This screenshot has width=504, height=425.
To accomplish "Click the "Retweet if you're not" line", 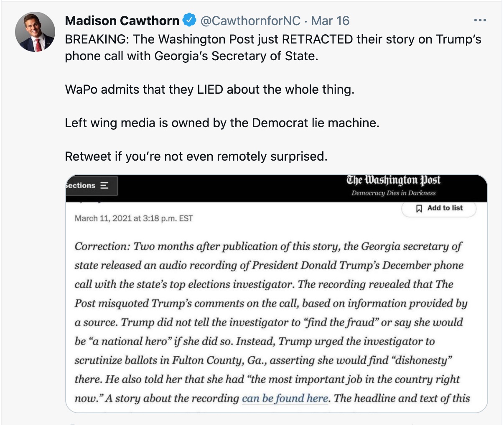I will (196, 156).
